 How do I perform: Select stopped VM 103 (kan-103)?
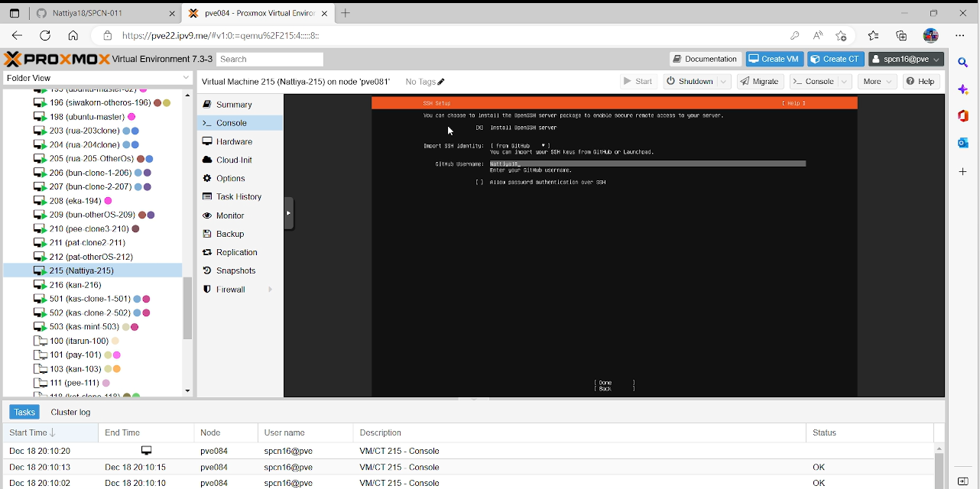coord(92,369)
